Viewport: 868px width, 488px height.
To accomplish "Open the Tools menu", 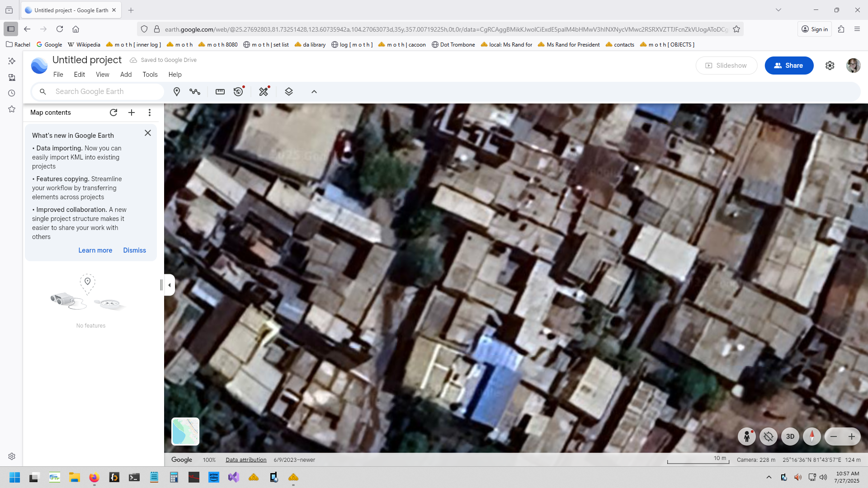I will [150, 75].
